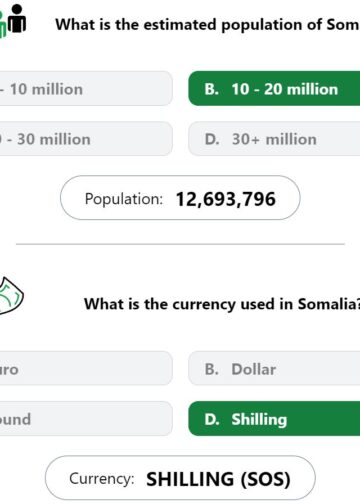Choose the Pound answer option

tap(86, 419)
